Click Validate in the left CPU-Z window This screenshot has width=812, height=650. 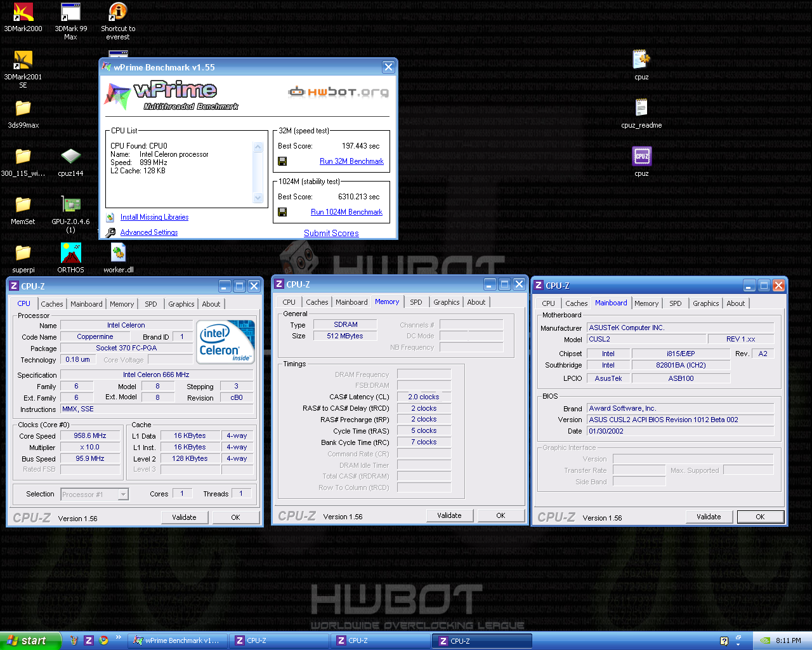click(x=184, y=517)
